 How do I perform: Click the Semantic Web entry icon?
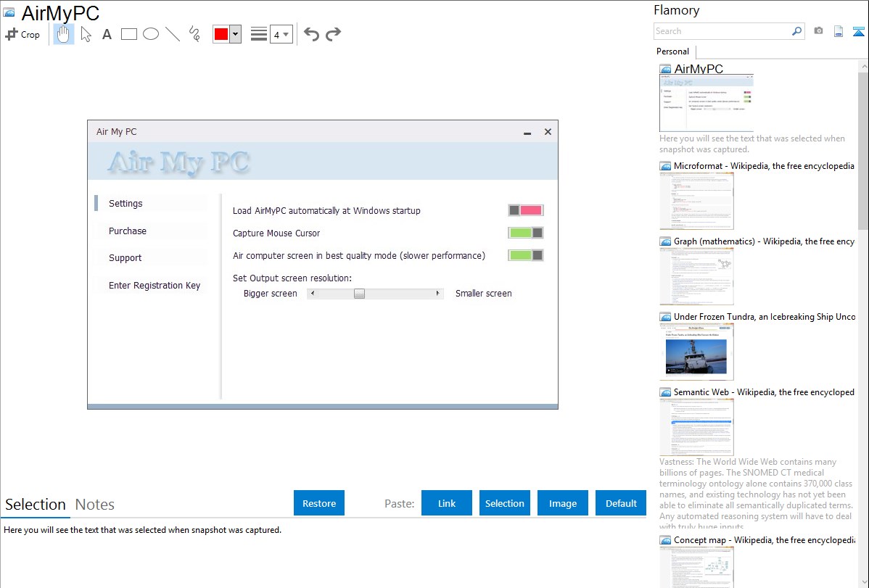(x=665, y=392)
